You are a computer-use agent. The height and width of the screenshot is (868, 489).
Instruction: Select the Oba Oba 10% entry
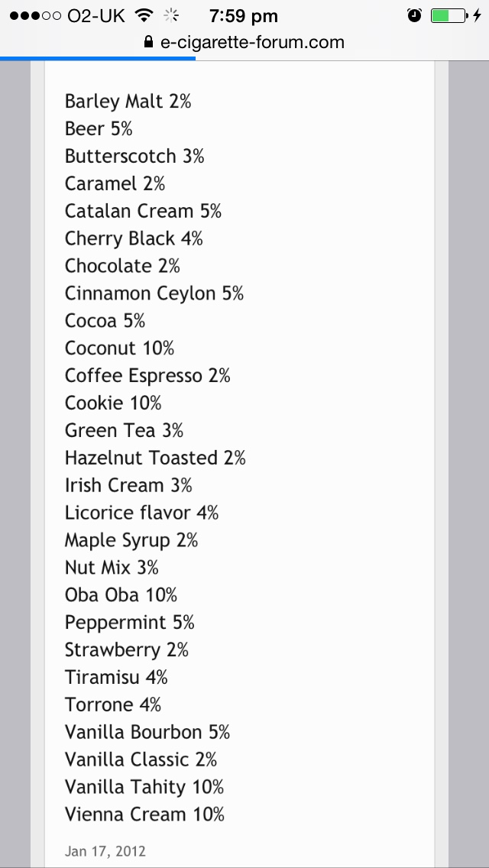point(121,594)
